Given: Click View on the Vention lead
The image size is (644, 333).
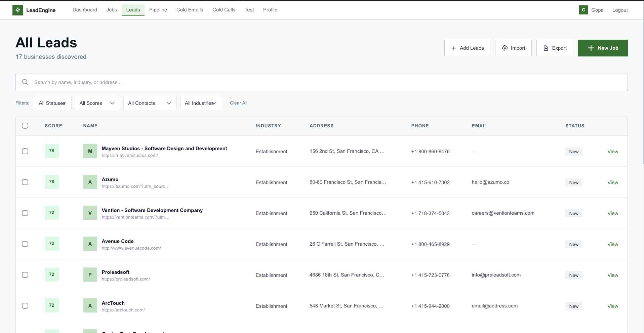Looking at the screenshot, I should pos(612,213).
